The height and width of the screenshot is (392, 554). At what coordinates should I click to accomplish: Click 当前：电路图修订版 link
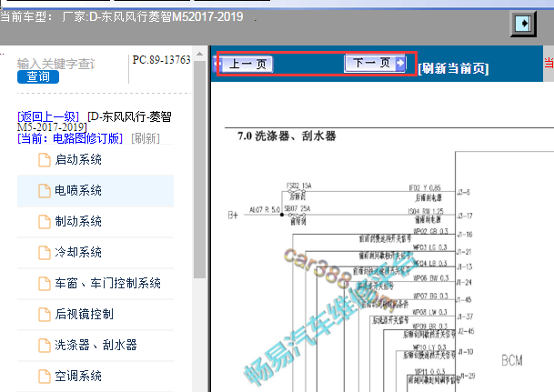[70, 138]
